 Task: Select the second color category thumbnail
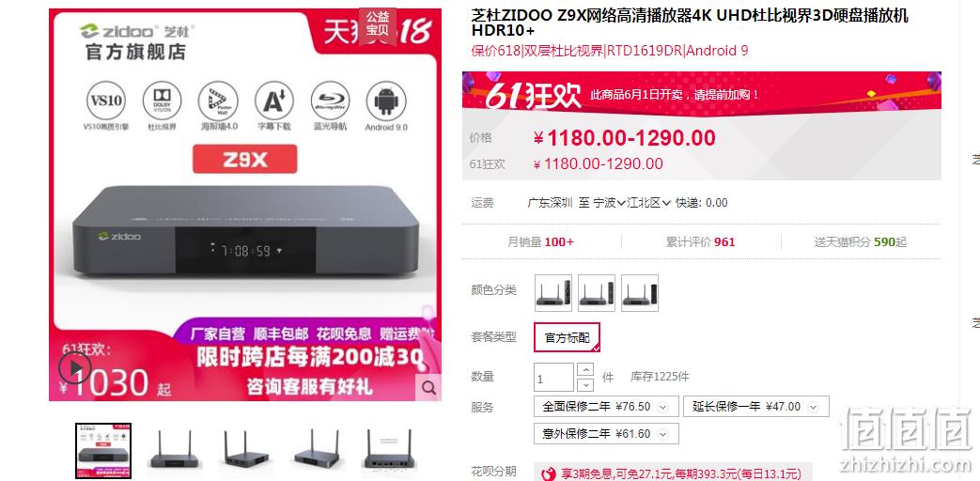(597, 293)
